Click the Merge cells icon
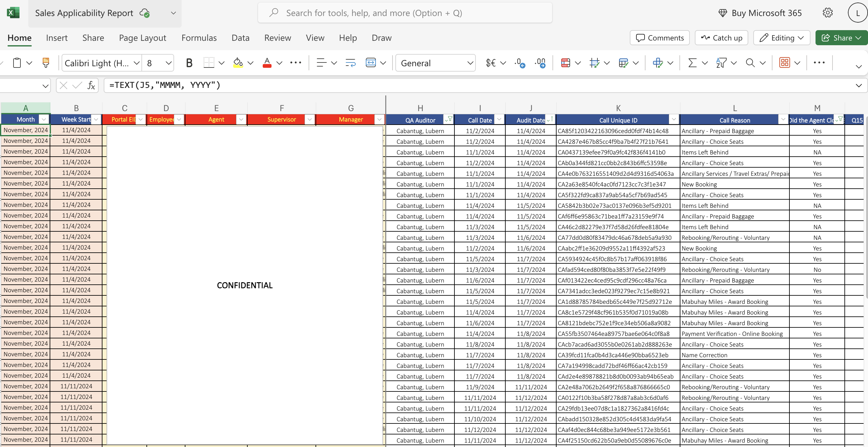The image size is (868, 447). [x=371, y=63]
